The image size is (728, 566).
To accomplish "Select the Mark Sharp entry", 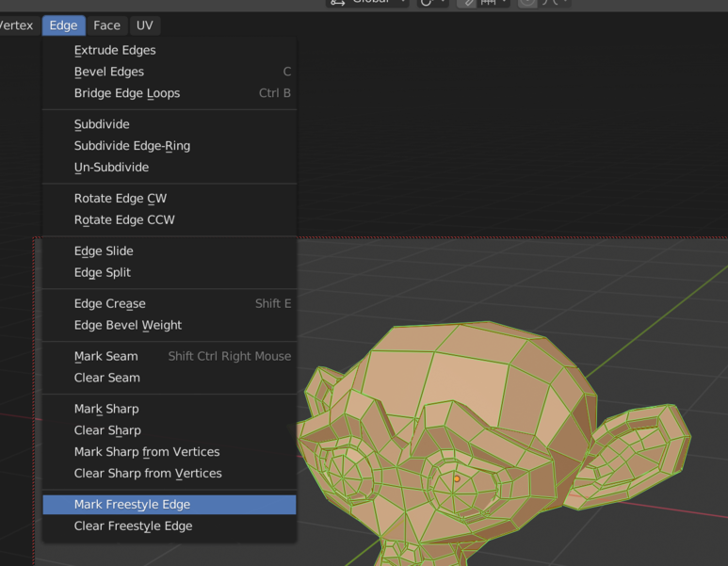I will (x=170, y=409).
